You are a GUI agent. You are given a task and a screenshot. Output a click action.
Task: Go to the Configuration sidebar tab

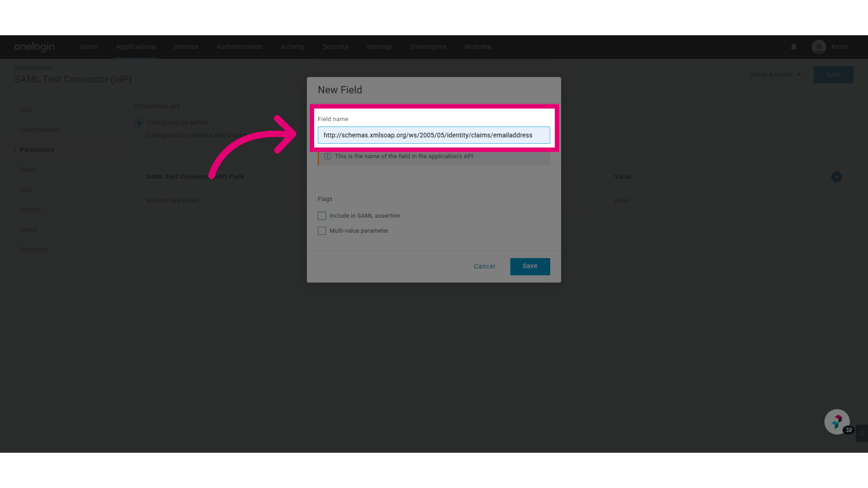(x=40, y=130)
